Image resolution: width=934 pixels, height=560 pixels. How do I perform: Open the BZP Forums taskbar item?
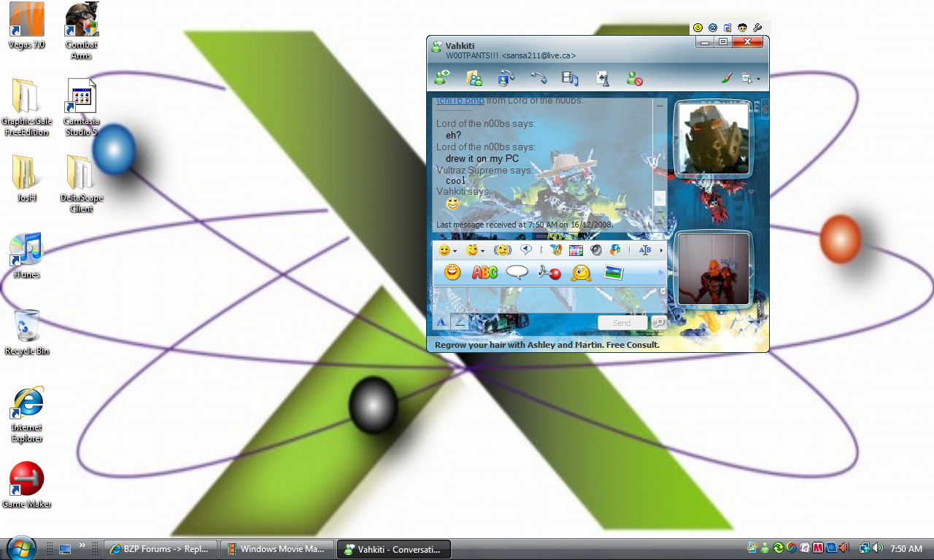[161, 548]
